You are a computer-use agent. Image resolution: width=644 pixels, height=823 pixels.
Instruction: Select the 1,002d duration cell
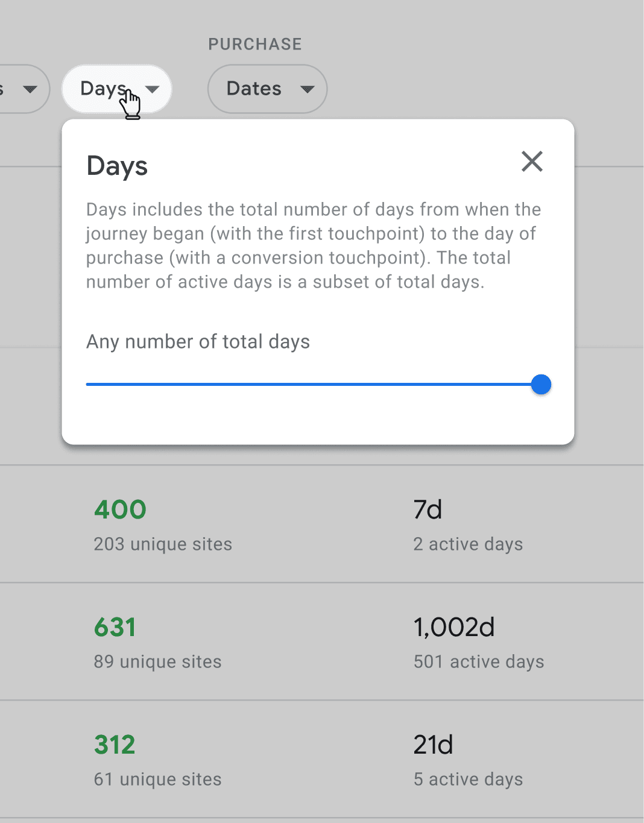[454, 627]
